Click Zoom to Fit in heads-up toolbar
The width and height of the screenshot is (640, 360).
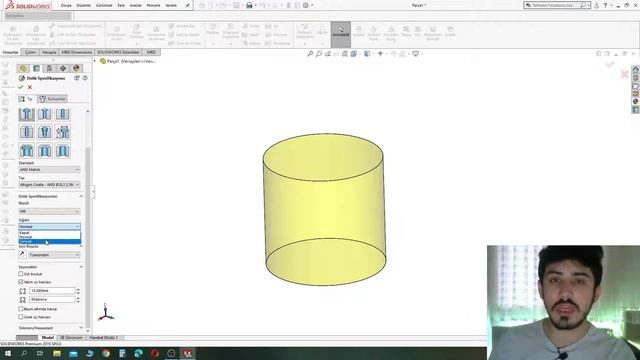pos(310,53)
